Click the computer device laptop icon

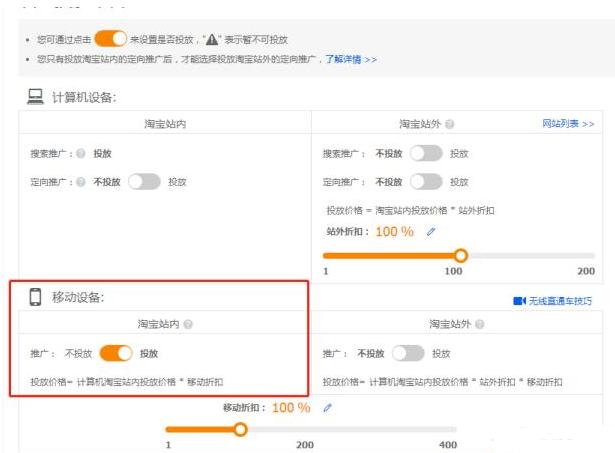(x=35, y=97)
